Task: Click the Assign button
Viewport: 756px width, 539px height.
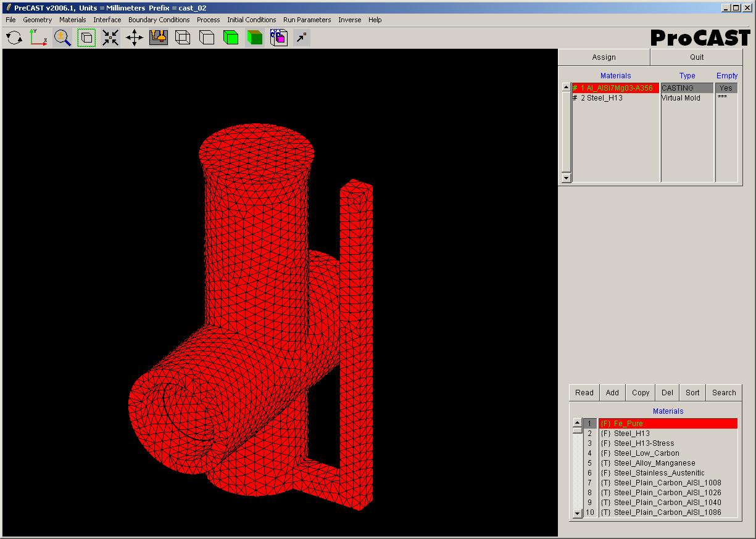Action: click(x=604, y=57)
